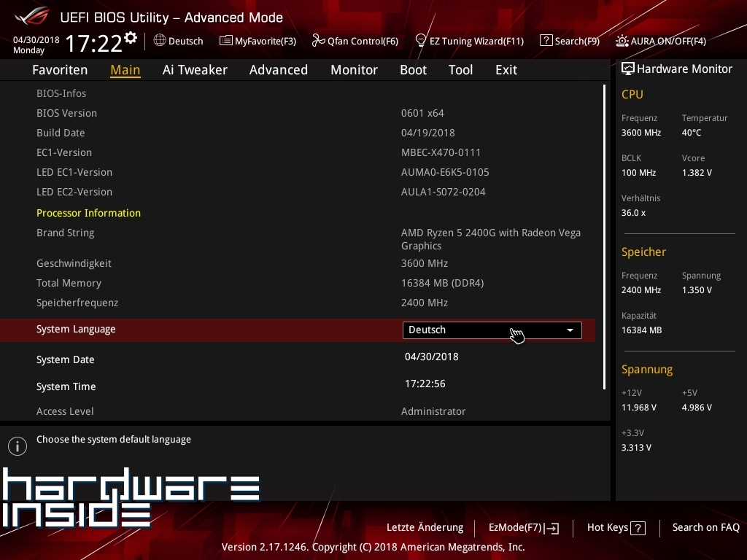The height and width of the screenshot is (560, 747).
Task: Go to the Advanced tab
Action: click(x=279, y=70)
